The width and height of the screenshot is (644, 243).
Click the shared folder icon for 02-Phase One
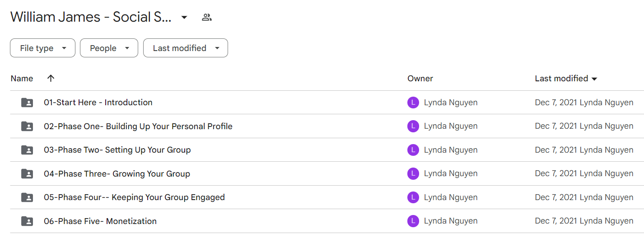tap(27, 126)
